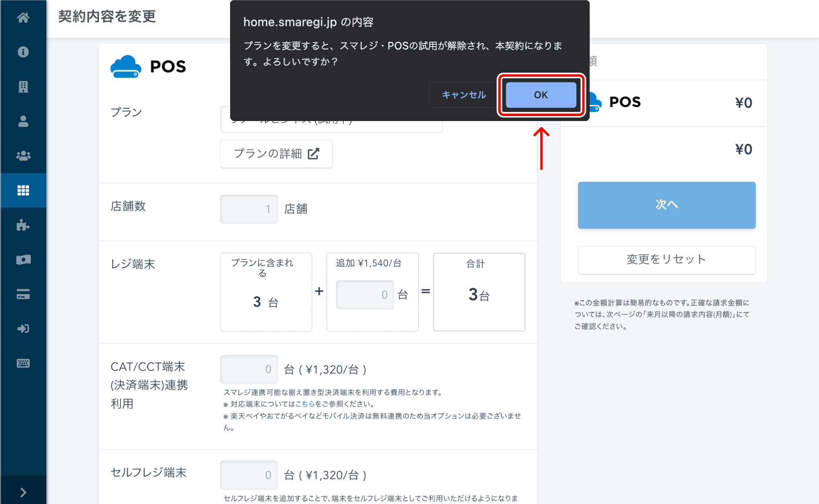The width and height of the screenshot is (819, 504).
Task: Click the home icon in sidebar
Action: pos(23,18)
